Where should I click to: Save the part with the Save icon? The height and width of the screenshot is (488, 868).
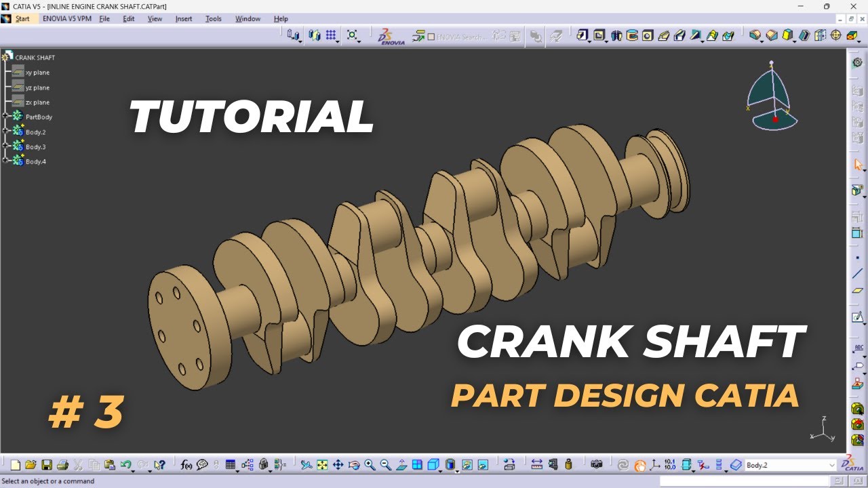coord(47,465)
